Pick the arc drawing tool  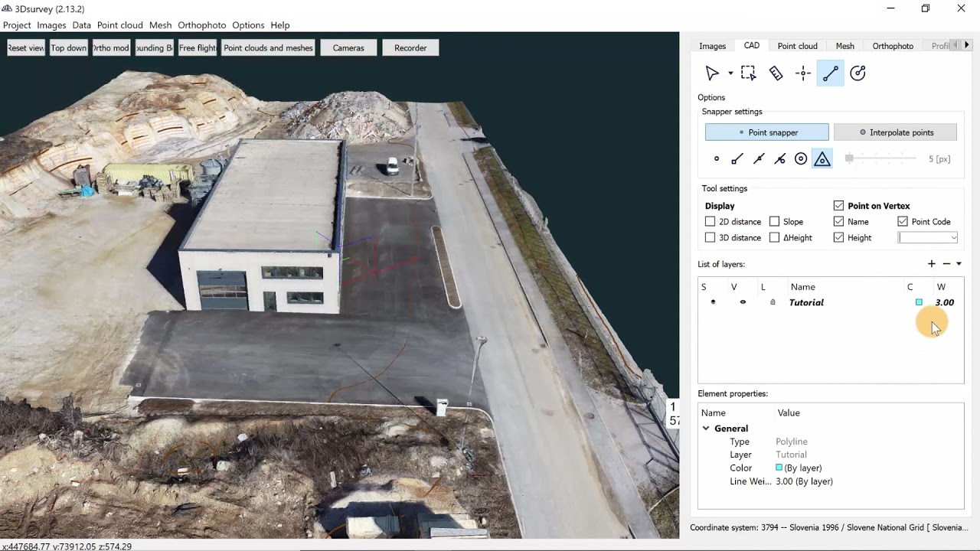click(x=858, y=73)
